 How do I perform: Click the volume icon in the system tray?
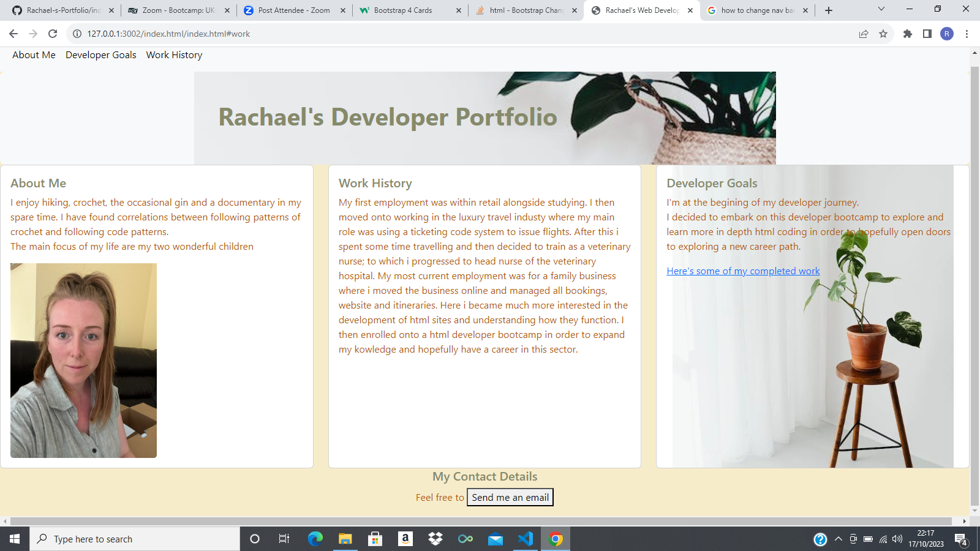(x=897, y=539)
